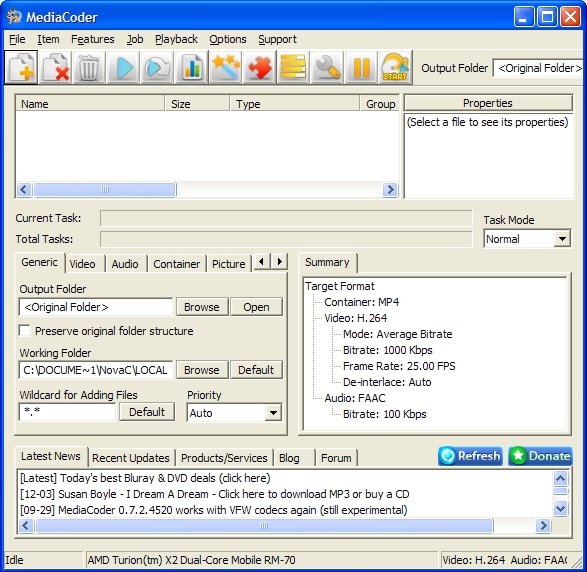The width and height of the screenshot is (587, 572).
Task: Open the Recent Updates tab
Action: pos(131,458)
